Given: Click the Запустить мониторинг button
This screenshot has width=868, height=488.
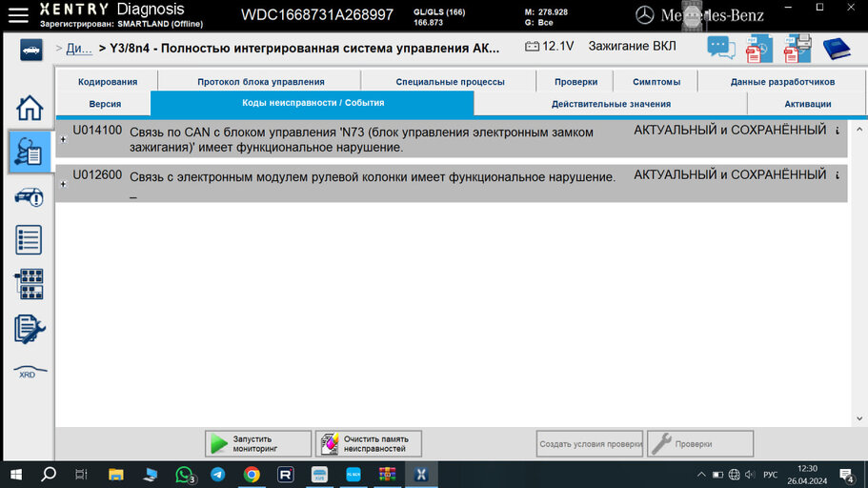Looking at the screenshot, I should coord(258,444).
